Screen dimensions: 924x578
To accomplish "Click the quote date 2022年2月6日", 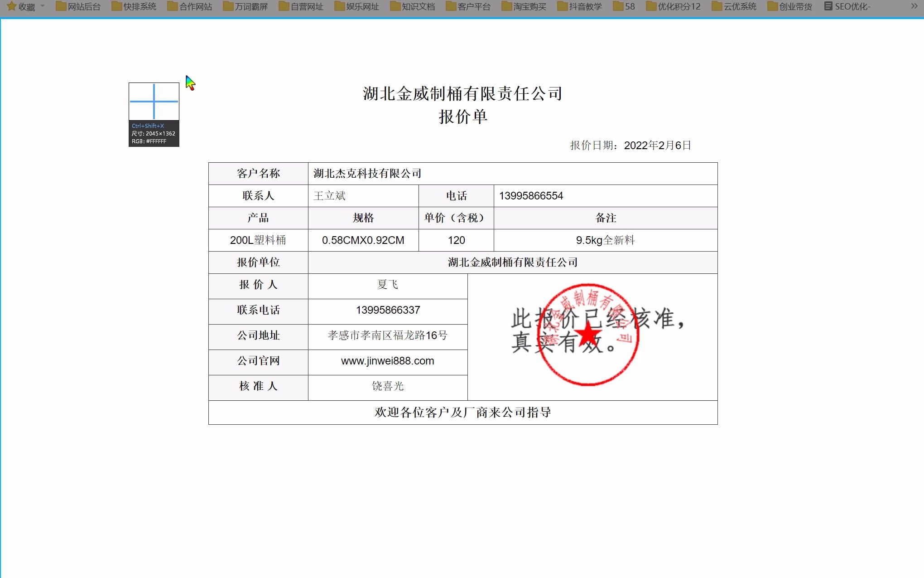I will 657,146.
